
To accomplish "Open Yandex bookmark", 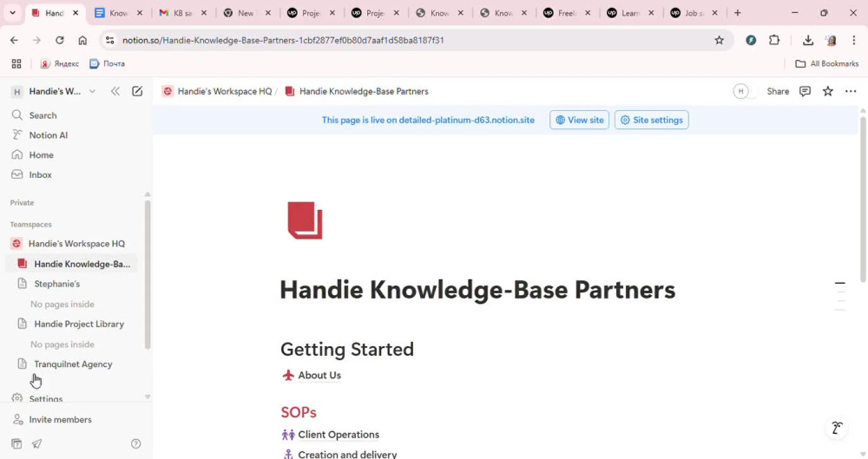I will [59, 63].
